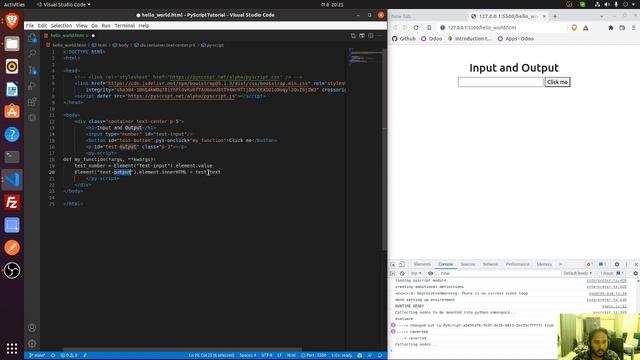Viewport: 640px width, 360px height.
Task: Open the browser main menu icon
Action: [x=633, y=28]
